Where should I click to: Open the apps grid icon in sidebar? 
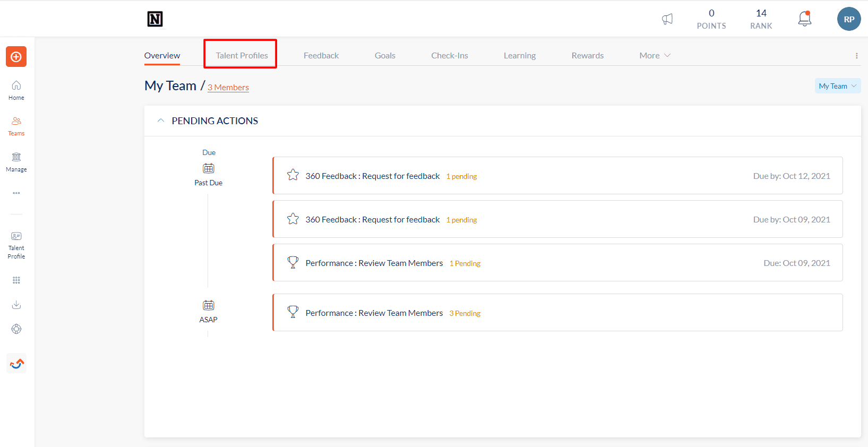tap(16, 280)
